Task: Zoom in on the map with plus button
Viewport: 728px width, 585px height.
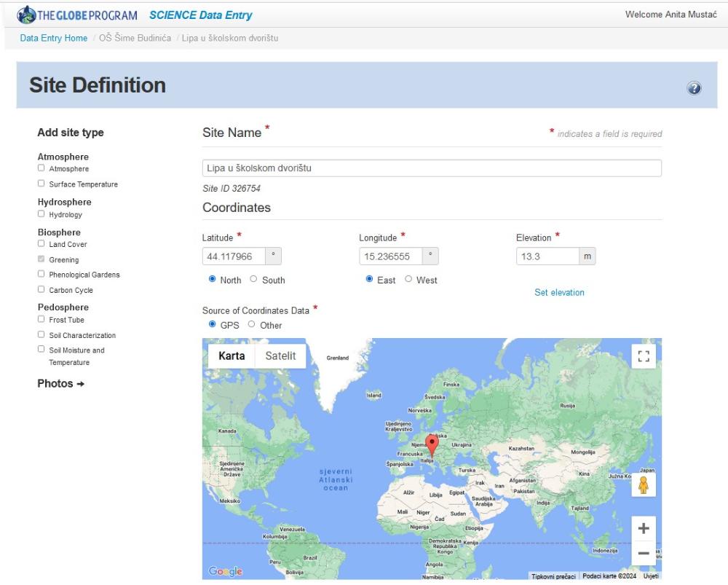Action: coord(644,528)
